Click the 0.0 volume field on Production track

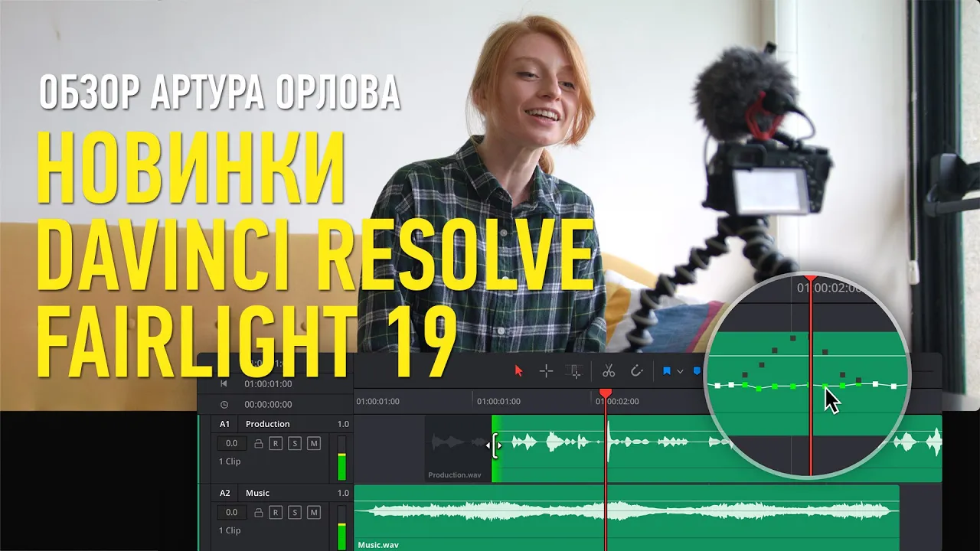[x=232, y=443]
